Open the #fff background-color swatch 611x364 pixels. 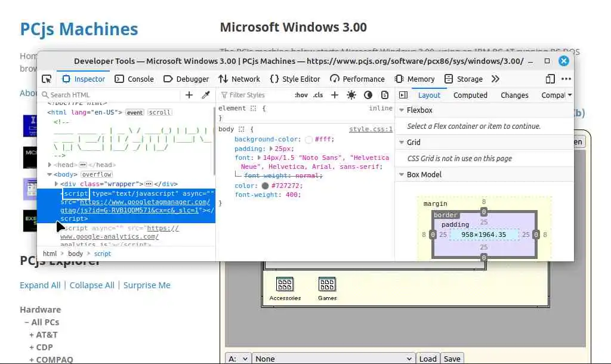(x=308, y=140)
